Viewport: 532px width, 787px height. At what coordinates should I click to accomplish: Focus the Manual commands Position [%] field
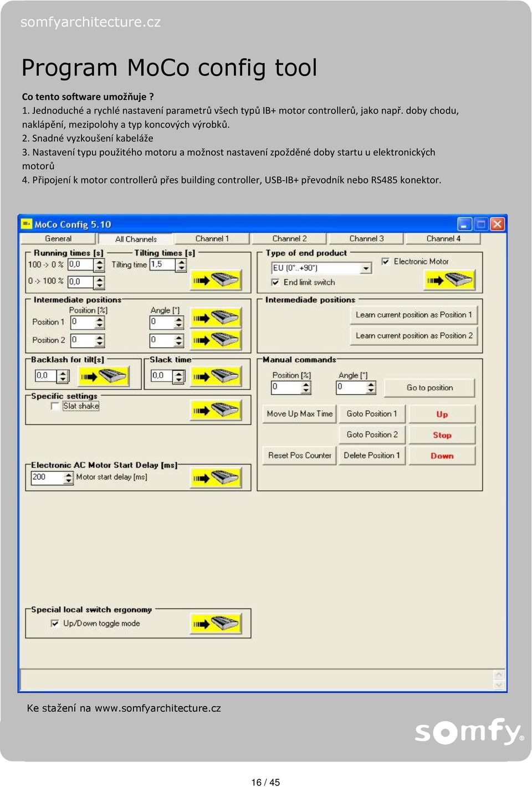click(287, 387)
